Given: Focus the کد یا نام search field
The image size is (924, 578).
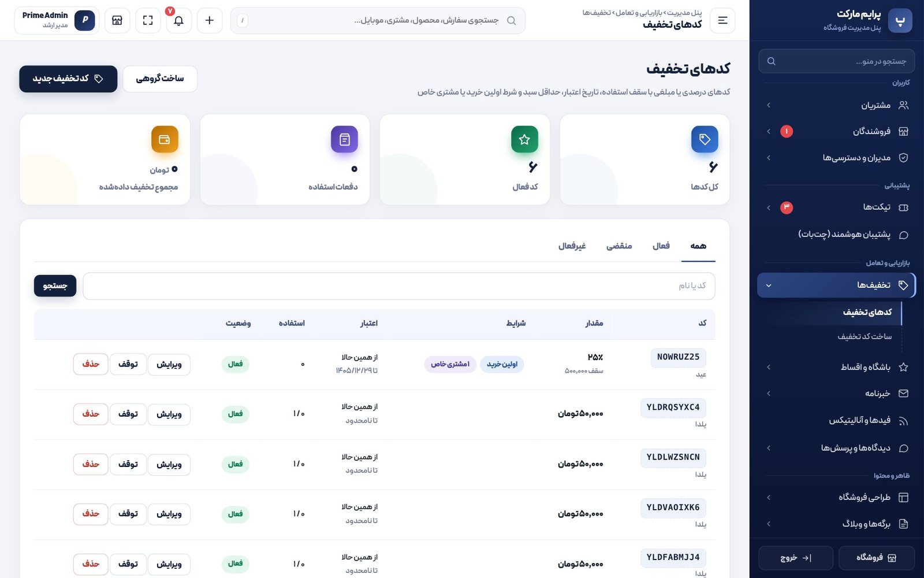Looking at the screenshot, I should pos(399,286).
